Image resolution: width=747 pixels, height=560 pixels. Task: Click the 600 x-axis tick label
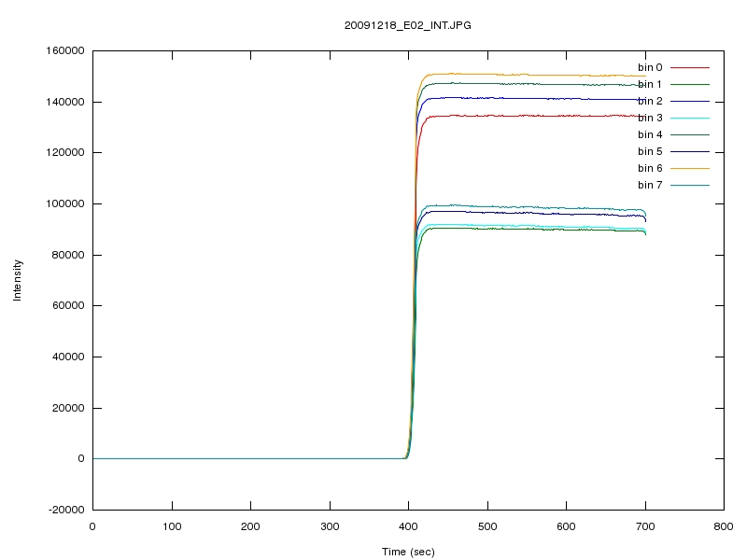point(566,526)
